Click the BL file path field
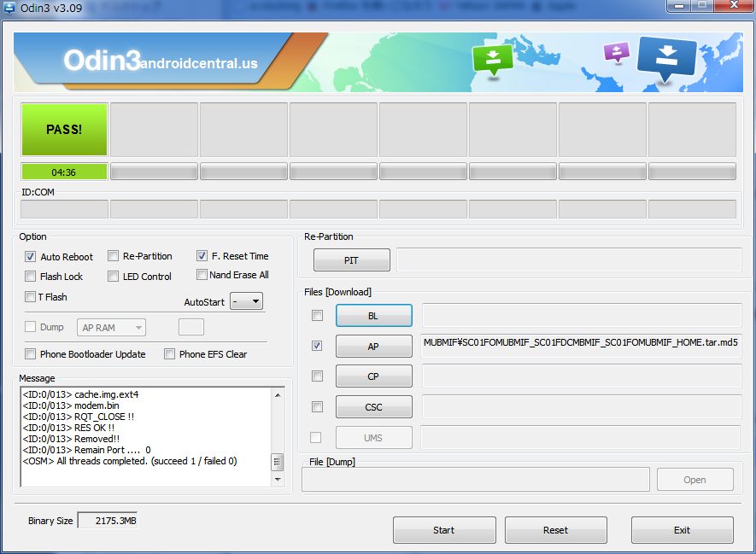The image size is (756, 554). pos(581,316)
